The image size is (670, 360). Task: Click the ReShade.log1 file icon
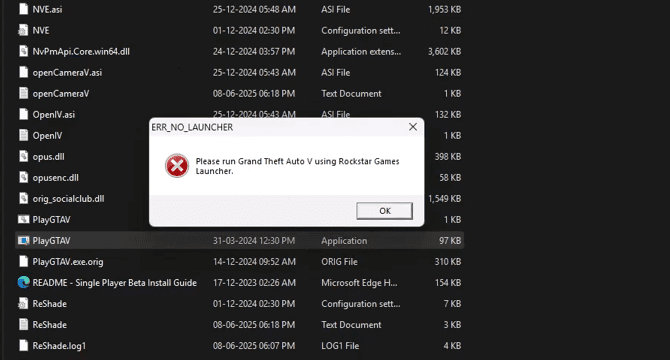[x=24, y=345]
